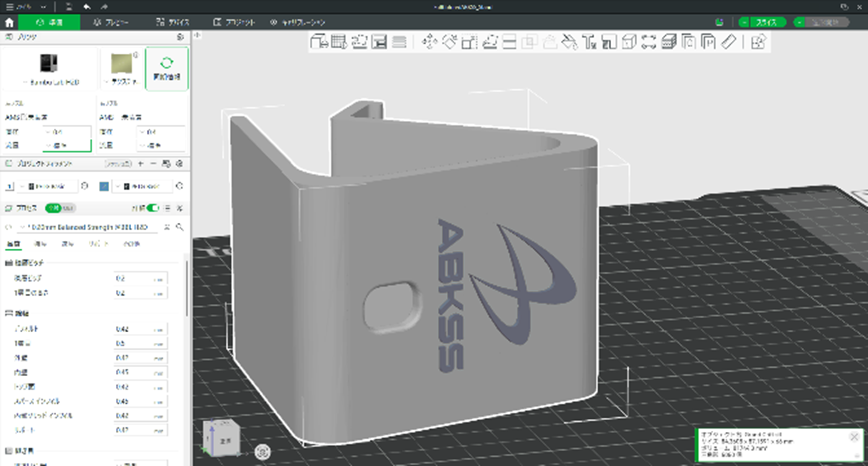Screen dimensions: 868x466
Task: Select the Move tool in toolbar
Action: (429, 42)
